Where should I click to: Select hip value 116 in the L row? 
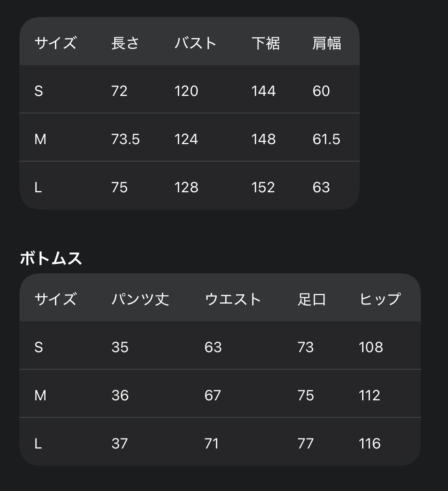click(369, 444)
